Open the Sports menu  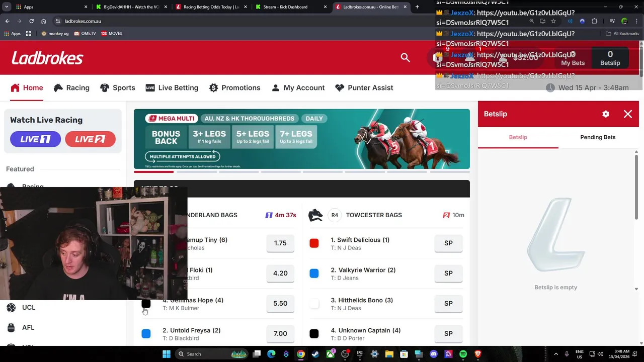(x=118, y=87)
